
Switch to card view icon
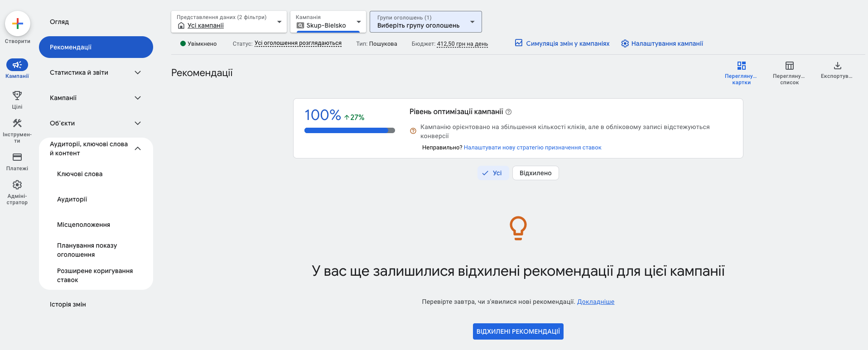click(741, 66)
